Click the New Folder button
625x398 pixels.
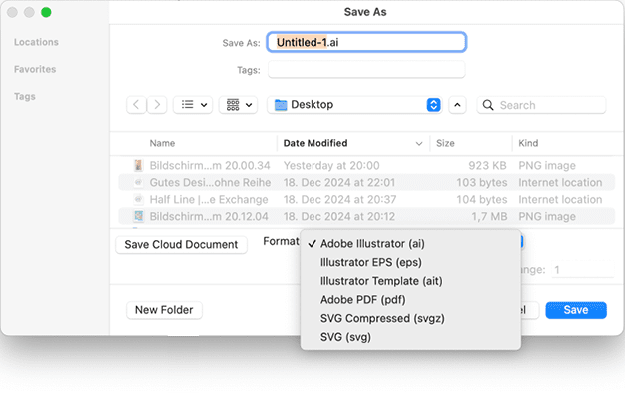pyautogui.click(x=164, y=310)
